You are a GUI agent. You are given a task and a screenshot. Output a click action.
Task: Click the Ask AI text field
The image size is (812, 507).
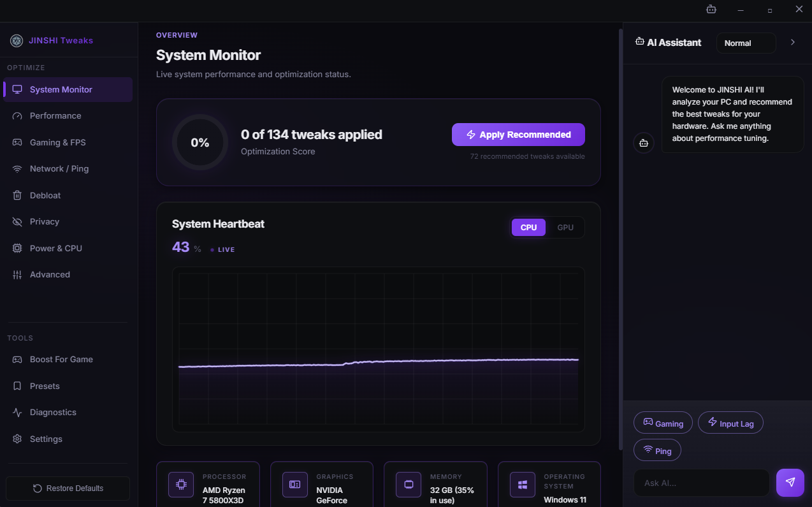click(702, 483)
